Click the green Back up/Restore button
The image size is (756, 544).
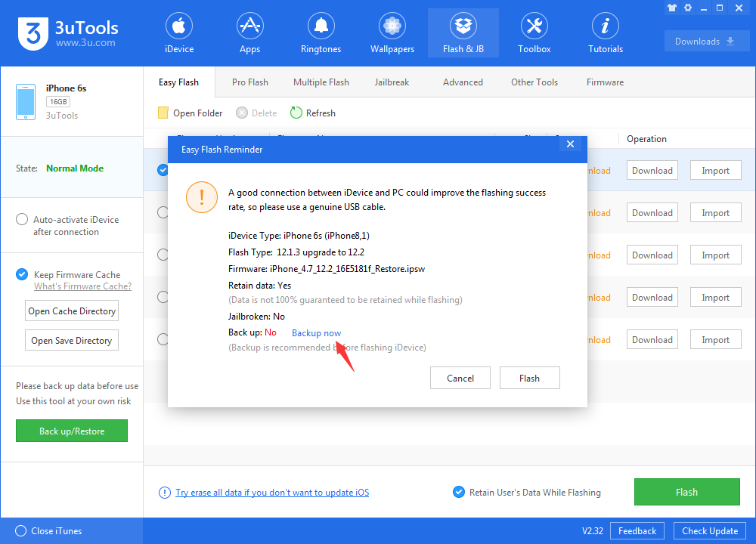pyautogui.click(x=72, y=431)
